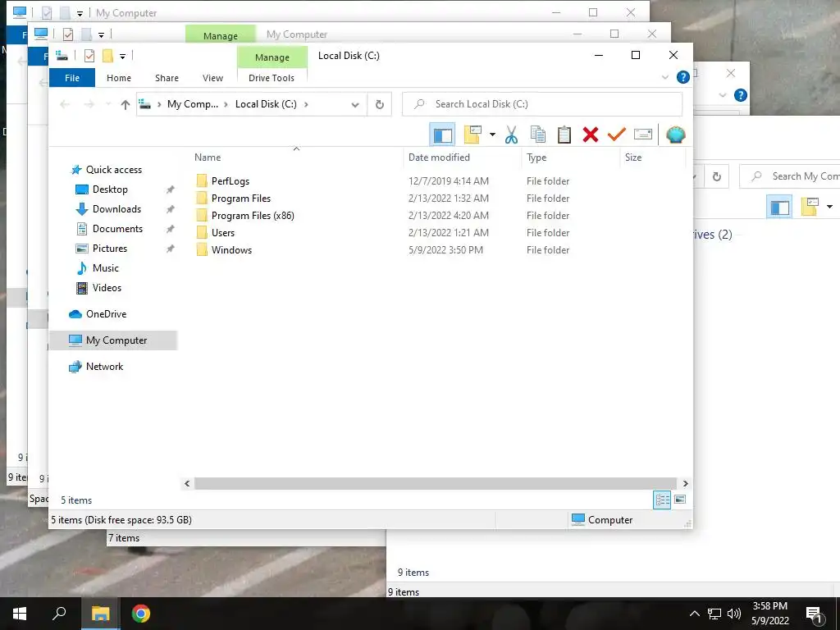Open dropdown arrow next to folder options icon

click(x=492, y=135)
